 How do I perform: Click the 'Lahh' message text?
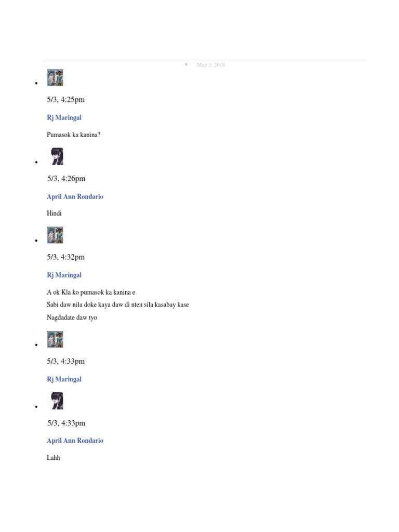tap(54, 458)
